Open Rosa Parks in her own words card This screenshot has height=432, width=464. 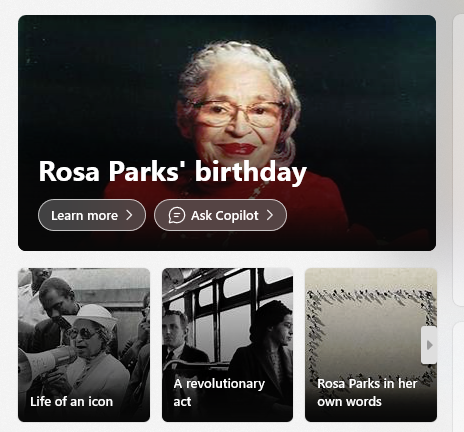point(371,345)
